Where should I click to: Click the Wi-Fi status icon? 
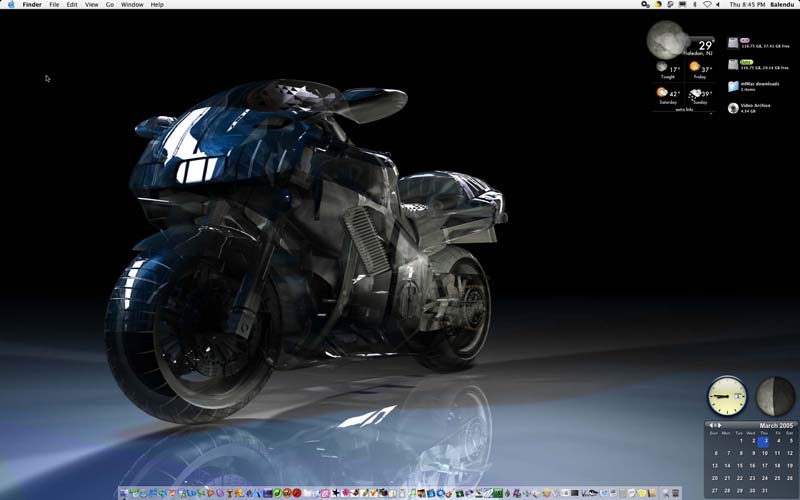[x=707, y=5]
